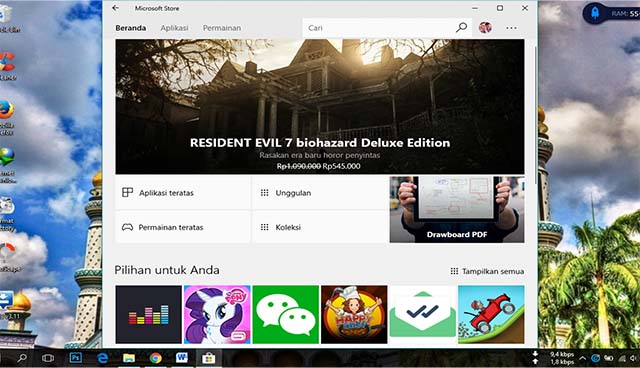The height and width of the screenshot is (368, 640).
Task: Open Koleksi section
Action: point(320,227)
